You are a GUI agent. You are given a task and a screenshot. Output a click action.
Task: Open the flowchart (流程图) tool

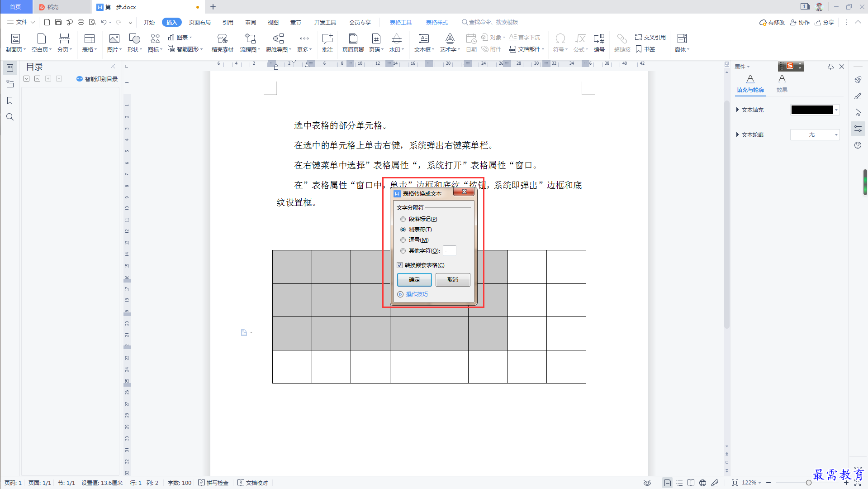point(250,43)
